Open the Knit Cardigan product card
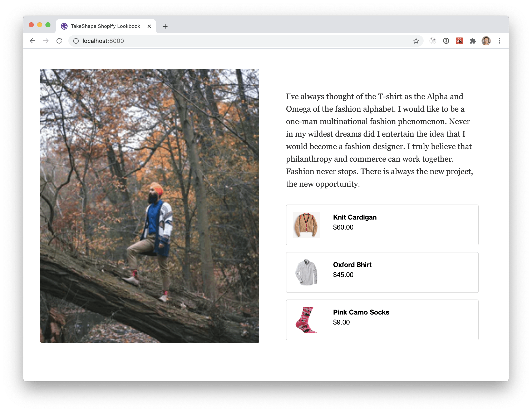 [382, 225]
